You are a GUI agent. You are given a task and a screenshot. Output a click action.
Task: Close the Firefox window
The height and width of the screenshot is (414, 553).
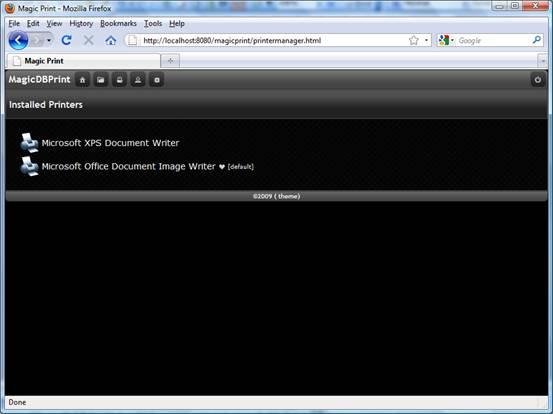coord(535,6)
